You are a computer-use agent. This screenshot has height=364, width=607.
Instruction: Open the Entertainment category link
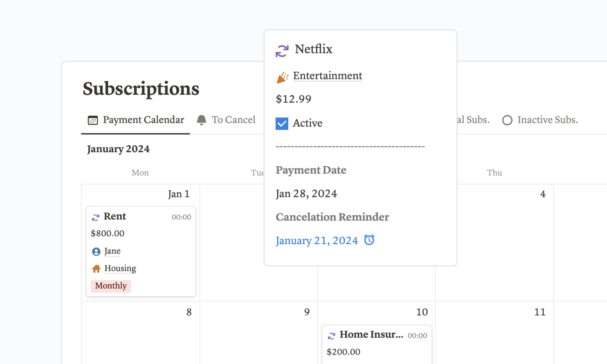(327, 76)
